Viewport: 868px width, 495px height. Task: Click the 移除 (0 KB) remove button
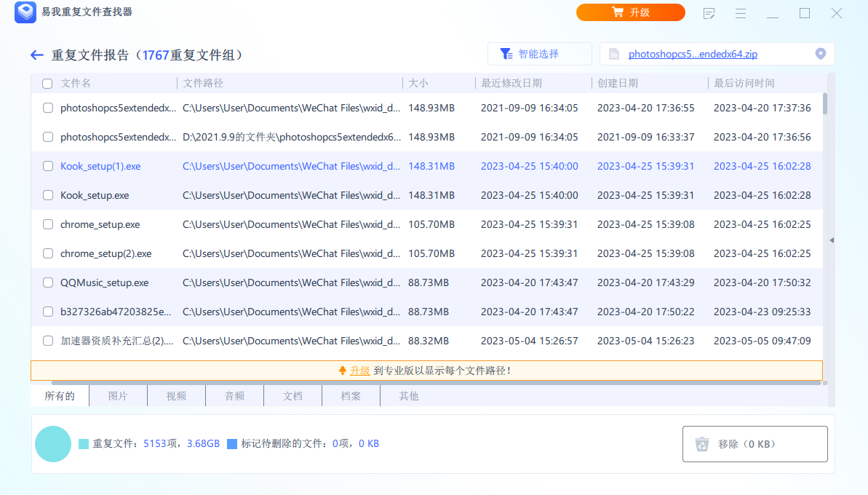pyautogui.click(x=755, y=444)
